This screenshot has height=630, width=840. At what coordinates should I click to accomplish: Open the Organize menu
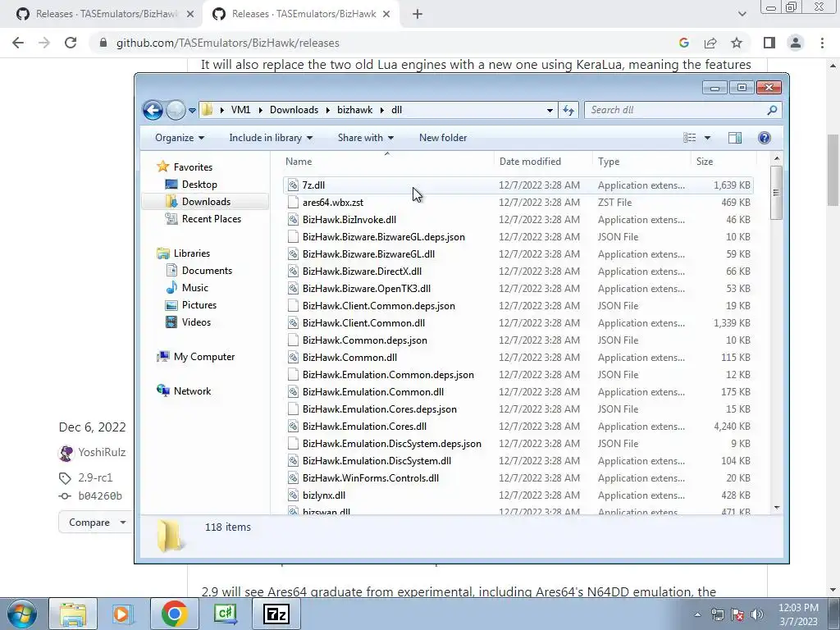click(x=180, y=138)
